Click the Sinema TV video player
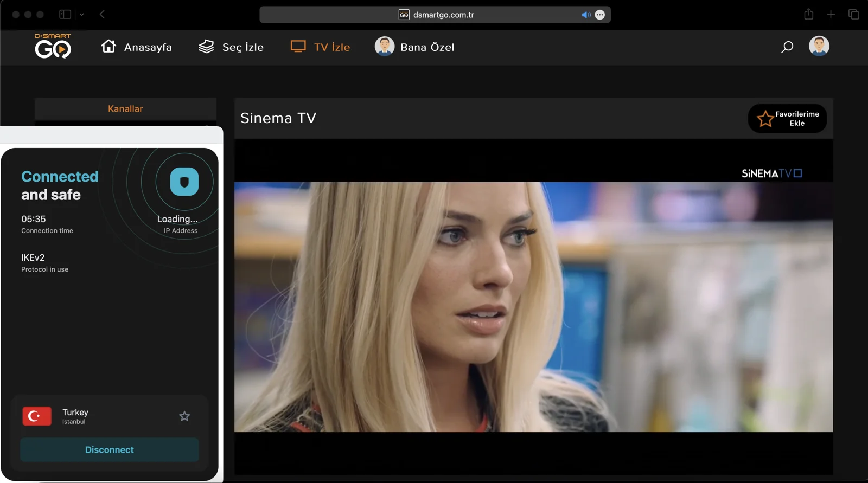 tap(533, 307)
